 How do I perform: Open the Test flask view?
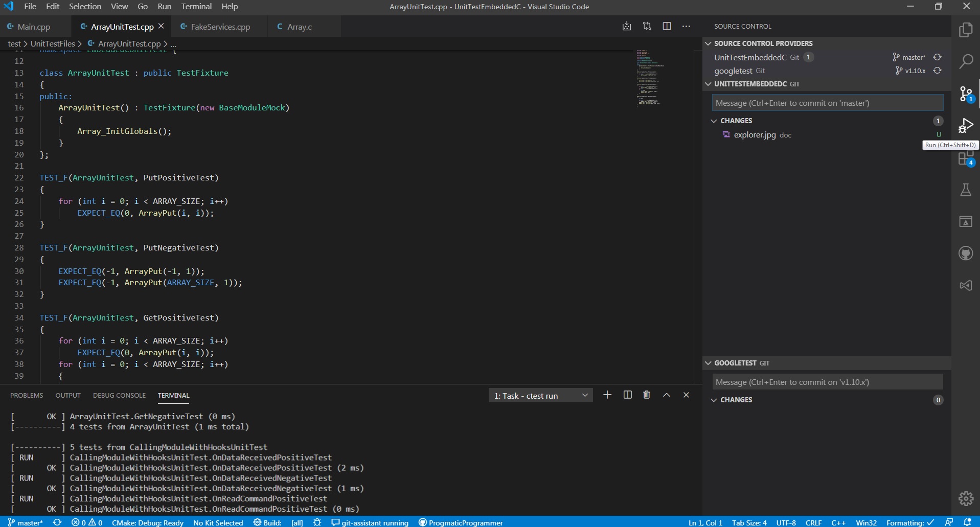965,190
